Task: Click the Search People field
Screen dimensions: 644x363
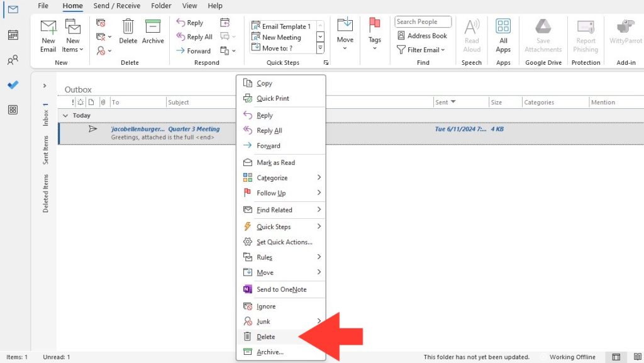Action: click(423, 22)
